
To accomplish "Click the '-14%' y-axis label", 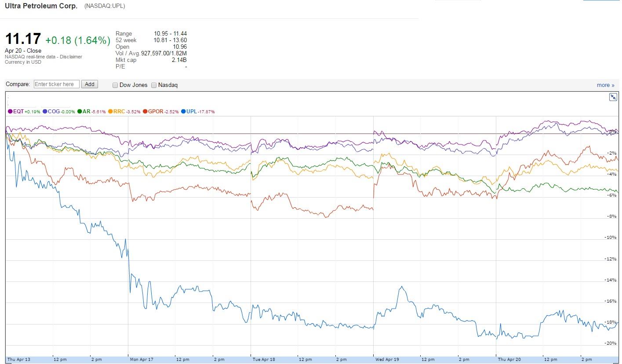I will pyautogui.click(x=611, y=280).
